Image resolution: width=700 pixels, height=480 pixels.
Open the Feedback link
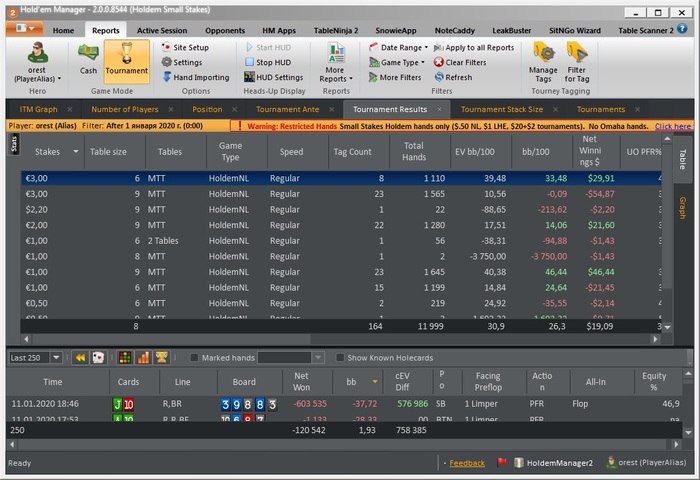click(x=467, y=463)
